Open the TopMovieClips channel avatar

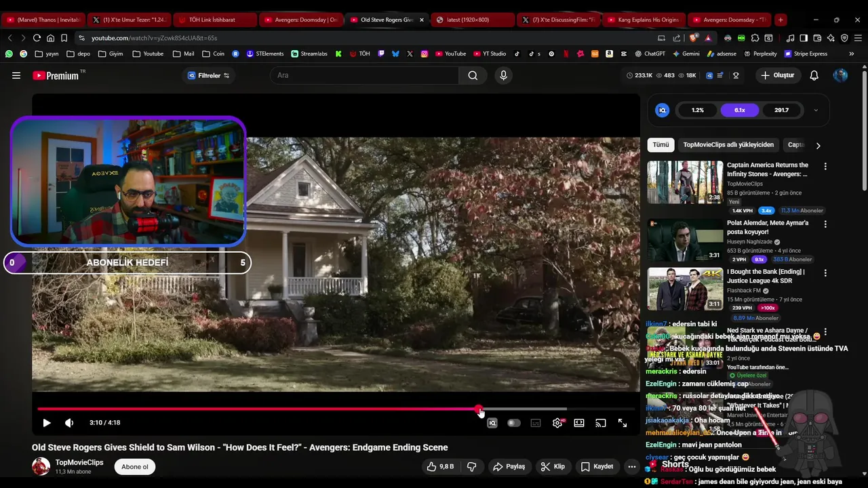(41, 466)
